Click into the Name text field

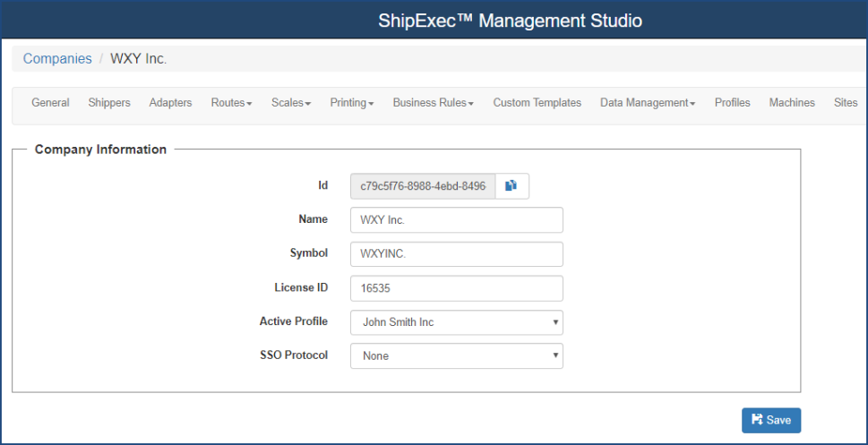(x=456, y=220)
